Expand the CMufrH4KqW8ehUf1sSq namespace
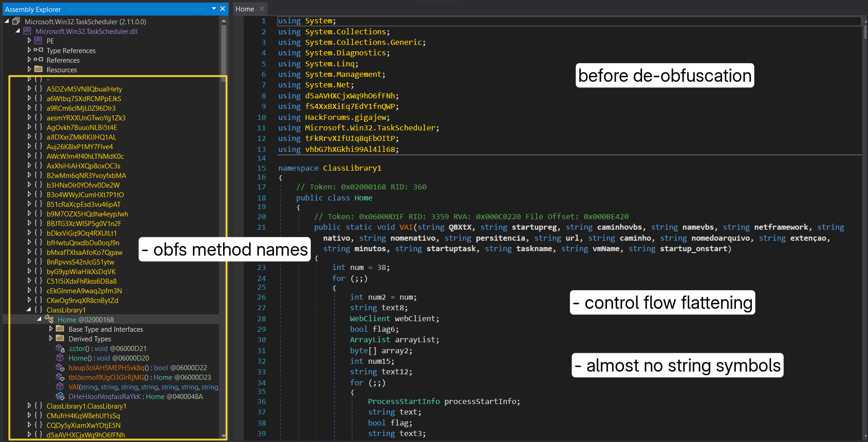 29,415
